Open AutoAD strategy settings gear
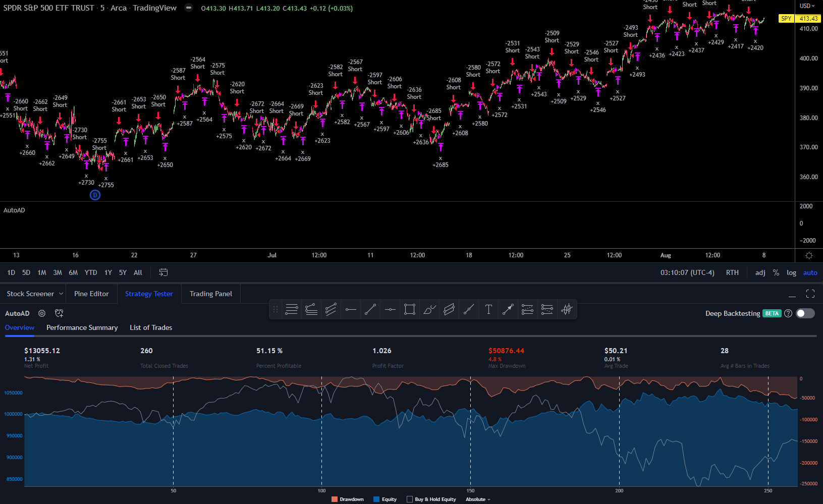Screen dimensions: 823x504 (x=42, y=313)
